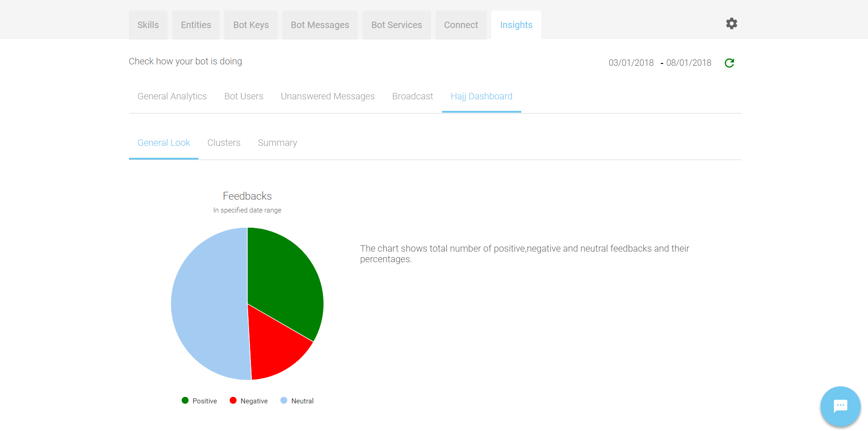Screen dimensions: 868x431
Task: Switch to the Clusters sub-tab
Action: click(x=224, y=143)
